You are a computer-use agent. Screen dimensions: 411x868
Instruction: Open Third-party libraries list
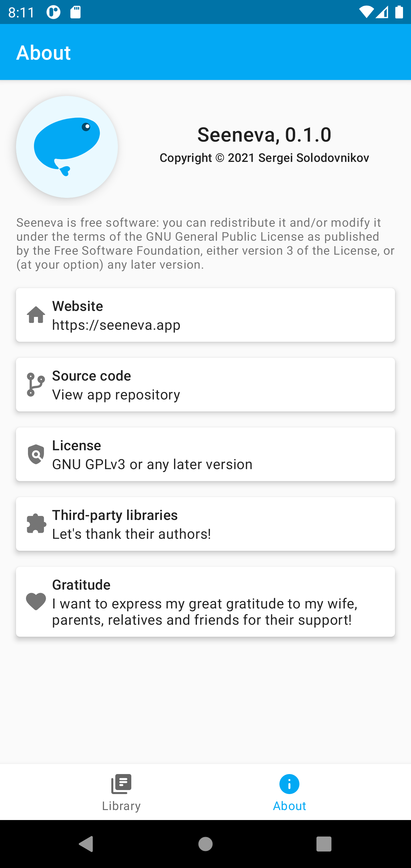(x=205, y=524)
